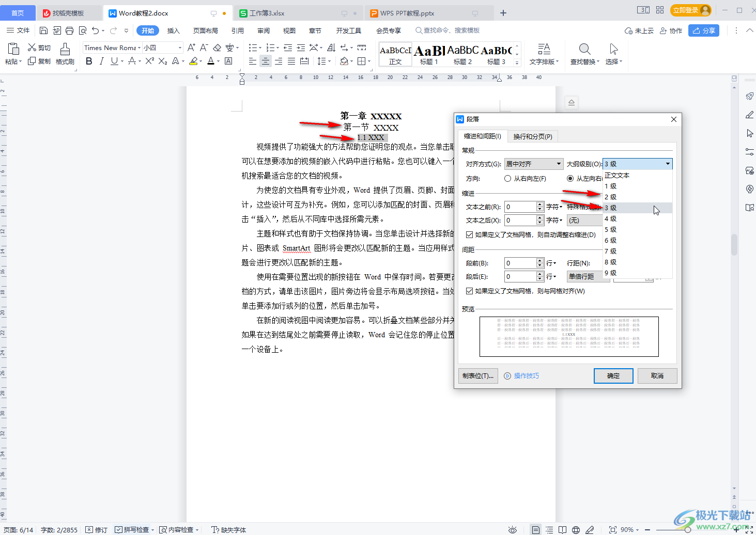
Task: Select right-to-left direction (从右向左)
Action: pyautogui.click(x=507, y=178)
